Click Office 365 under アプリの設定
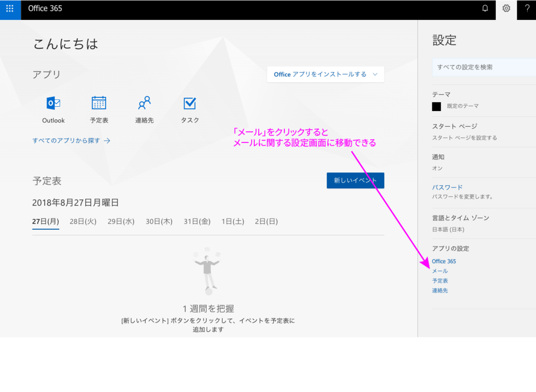 click(x=444, y=261)
